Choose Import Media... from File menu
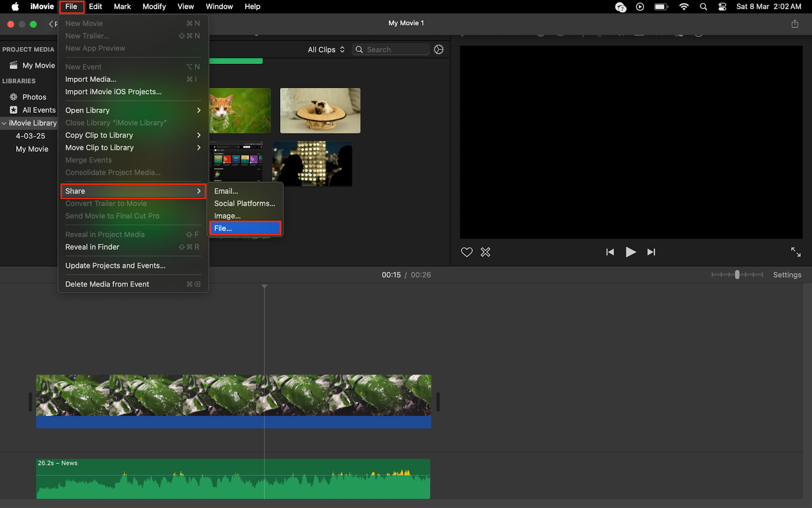The image size is (812, 508). [x=91, y=79]
